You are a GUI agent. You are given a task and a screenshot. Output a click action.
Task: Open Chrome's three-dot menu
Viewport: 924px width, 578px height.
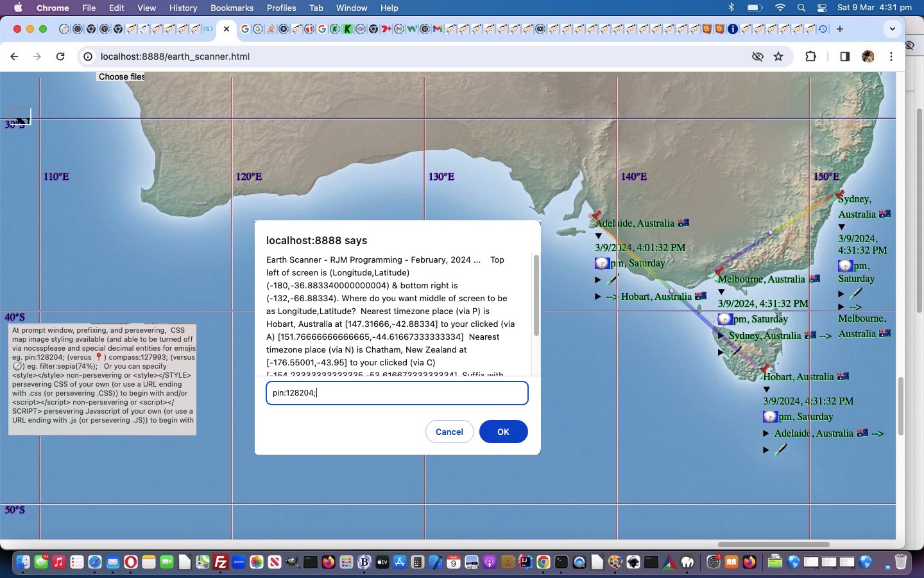tap(891, 57)
